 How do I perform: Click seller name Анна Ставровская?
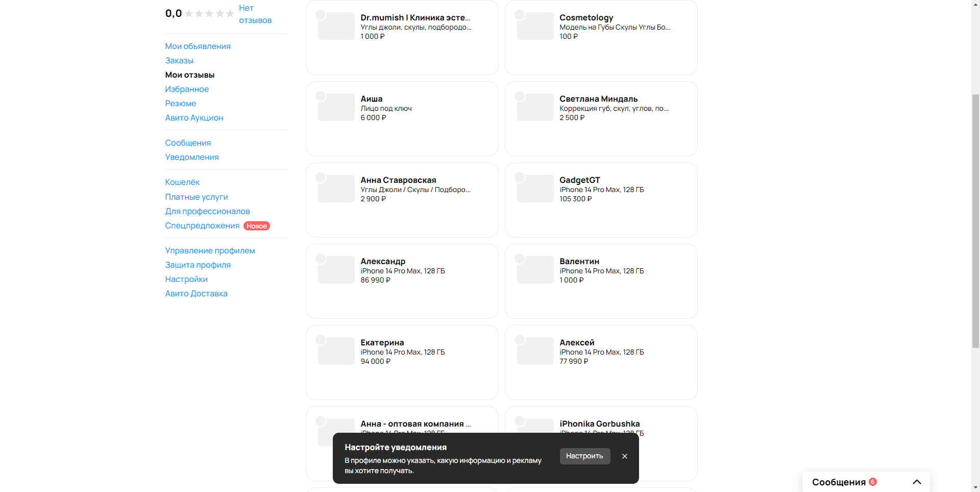click(x=398, y=180)
